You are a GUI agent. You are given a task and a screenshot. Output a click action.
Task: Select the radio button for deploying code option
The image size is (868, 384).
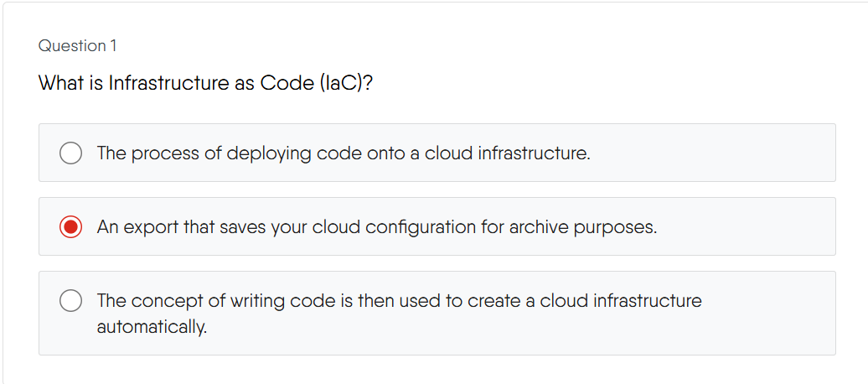point(70,153)
